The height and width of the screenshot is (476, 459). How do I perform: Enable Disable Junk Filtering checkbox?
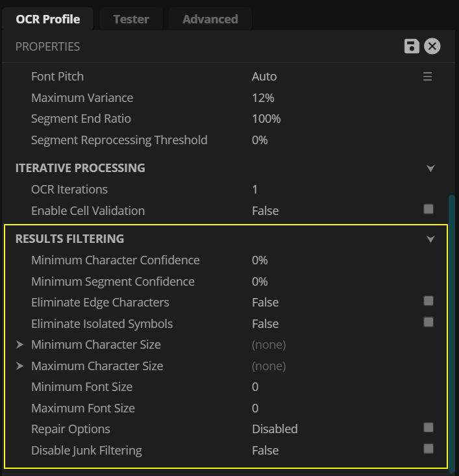click(x=428, y=449)
